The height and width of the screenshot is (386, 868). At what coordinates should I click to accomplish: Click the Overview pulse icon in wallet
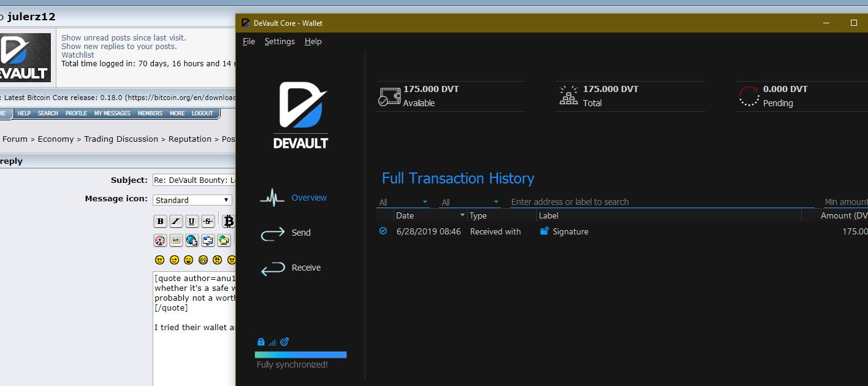272,198
